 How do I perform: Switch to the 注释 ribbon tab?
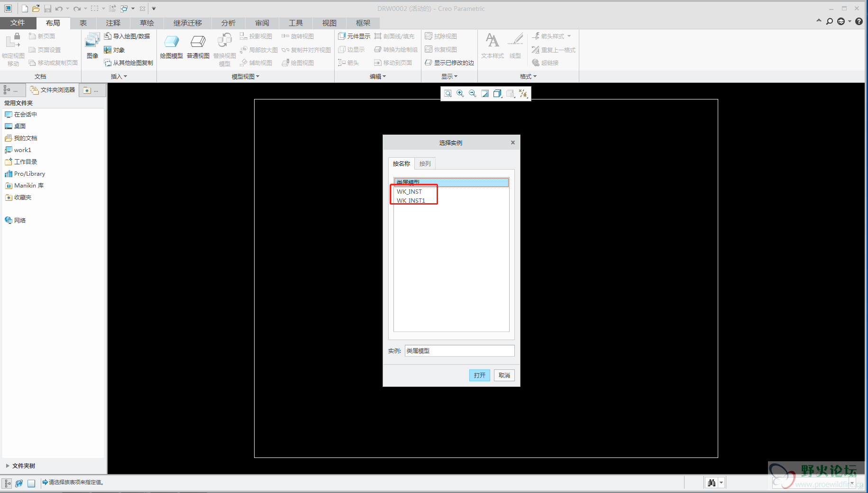coord(113,23)
